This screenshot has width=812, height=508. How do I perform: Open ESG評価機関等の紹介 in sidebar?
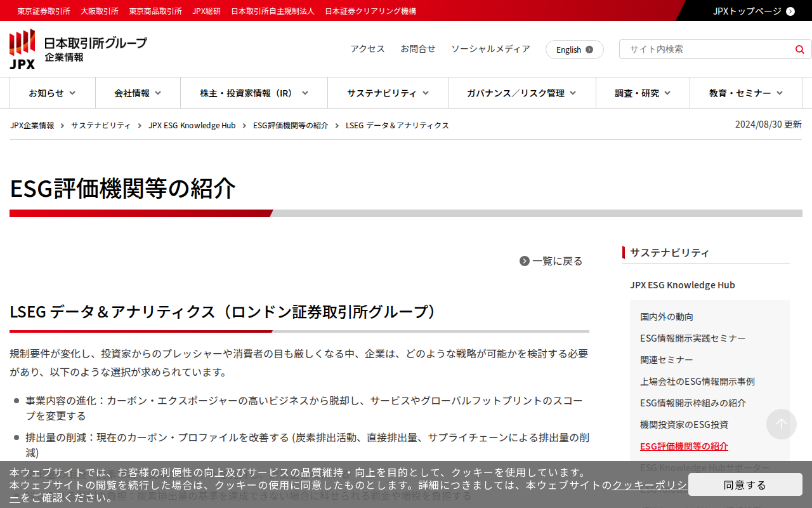pyautogui.click(x=684, y=446)
